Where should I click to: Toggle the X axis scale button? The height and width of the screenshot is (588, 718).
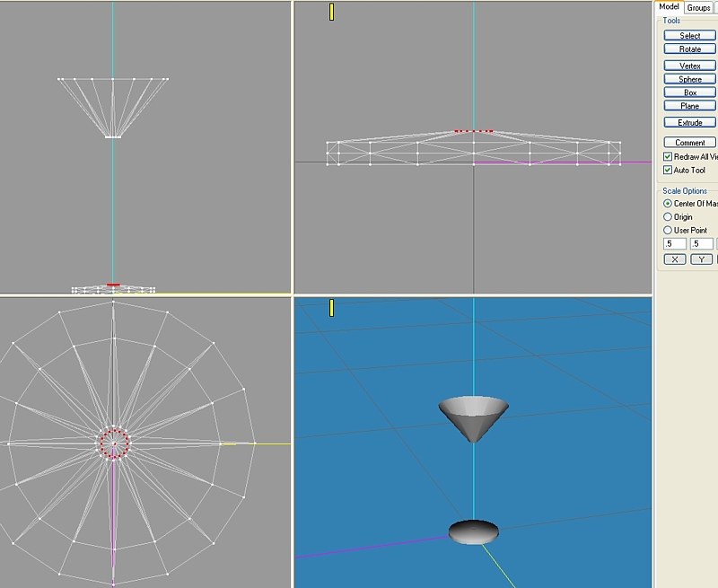674,259
